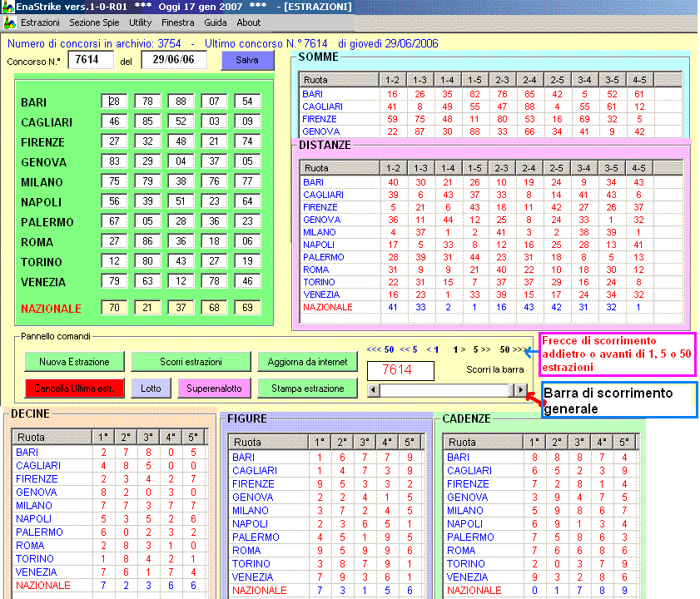Click the 1-2 column header in SOMME
Image resolution: width=700 pixels, height=599 pixels.
click(x=392, y=80)
